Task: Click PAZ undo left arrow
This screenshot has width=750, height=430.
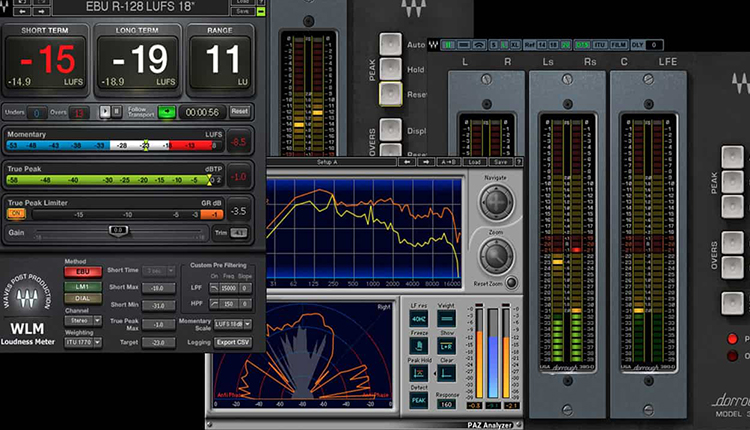Action: 407,162
